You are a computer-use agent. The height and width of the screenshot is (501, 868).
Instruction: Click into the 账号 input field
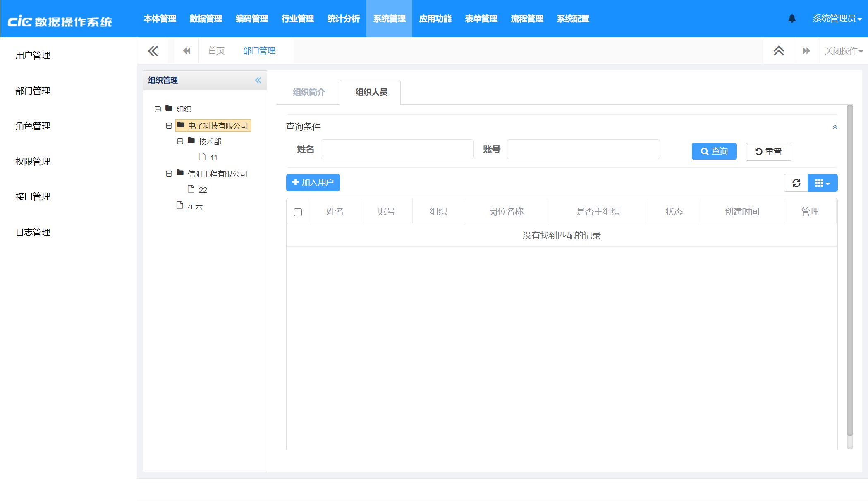583,149
